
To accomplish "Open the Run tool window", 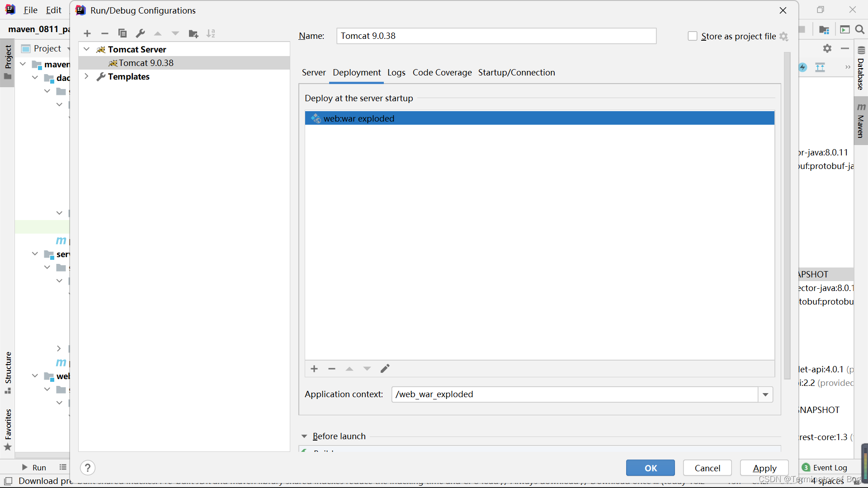I will click(x=34, y=468).
